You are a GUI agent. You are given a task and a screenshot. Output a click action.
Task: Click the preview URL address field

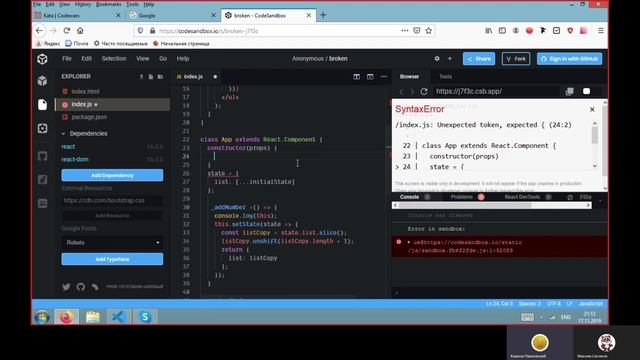pos(496,91)
